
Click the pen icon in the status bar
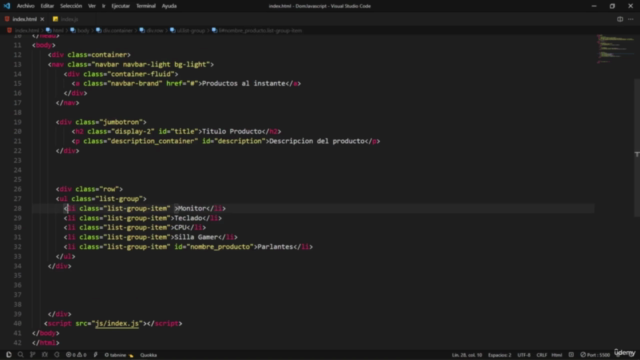point(96,355)
